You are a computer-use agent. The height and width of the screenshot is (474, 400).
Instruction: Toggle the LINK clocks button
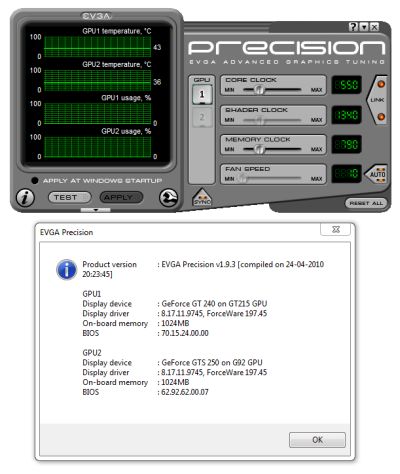[x=378, y=100]
